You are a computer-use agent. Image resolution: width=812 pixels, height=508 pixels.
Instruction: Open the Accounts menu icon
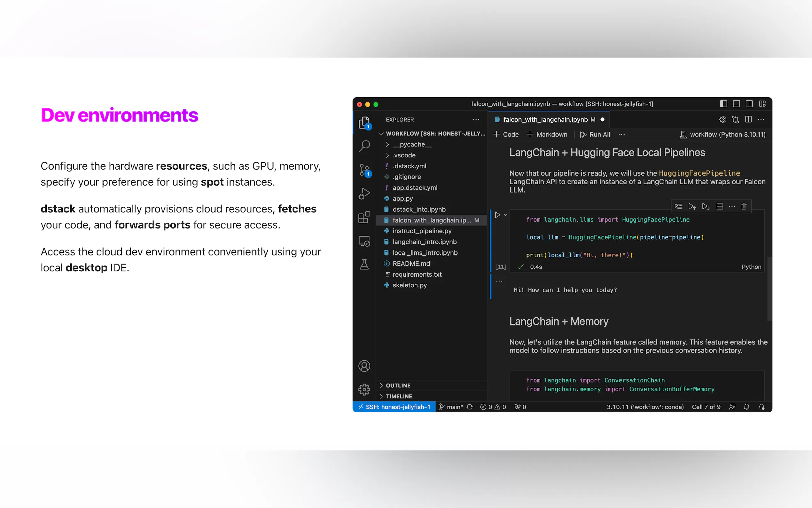(364, 366)
